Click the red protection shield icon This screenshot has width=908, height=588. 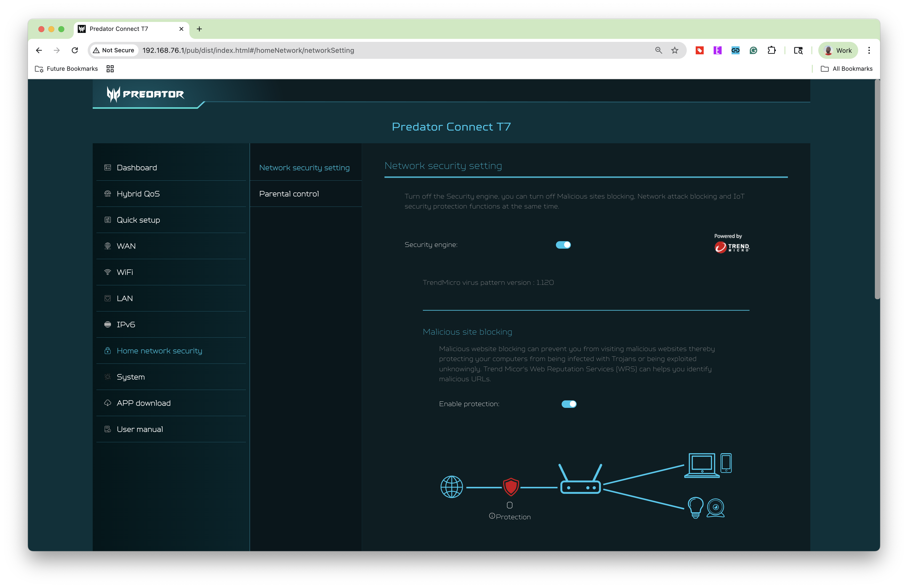pos(511,487)
